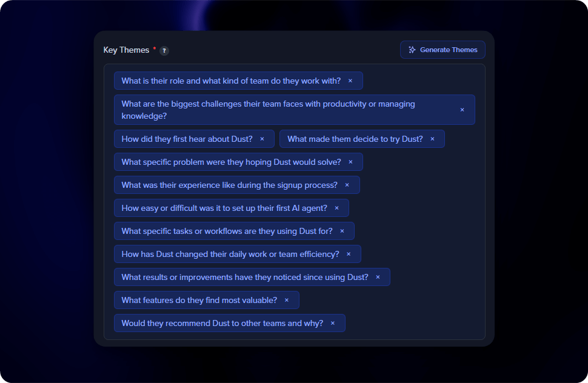588x383 pixels.
Task: Open the Key Themes help tooltip icon
Action: [164, 51]
